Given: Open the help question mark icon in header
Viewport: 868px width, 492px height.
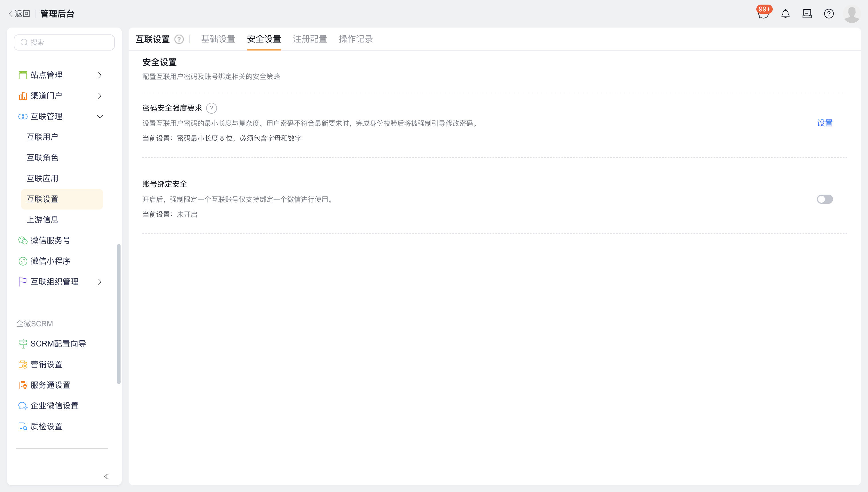Looking at the screenshot, I should pyautogui.click(x=829, y=14).
